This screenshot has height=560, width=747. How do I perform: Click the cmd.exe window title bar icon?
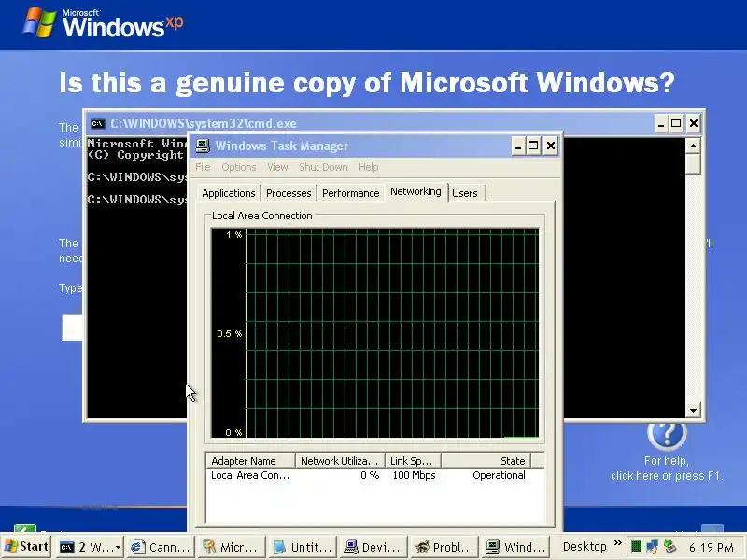(98, 124)
